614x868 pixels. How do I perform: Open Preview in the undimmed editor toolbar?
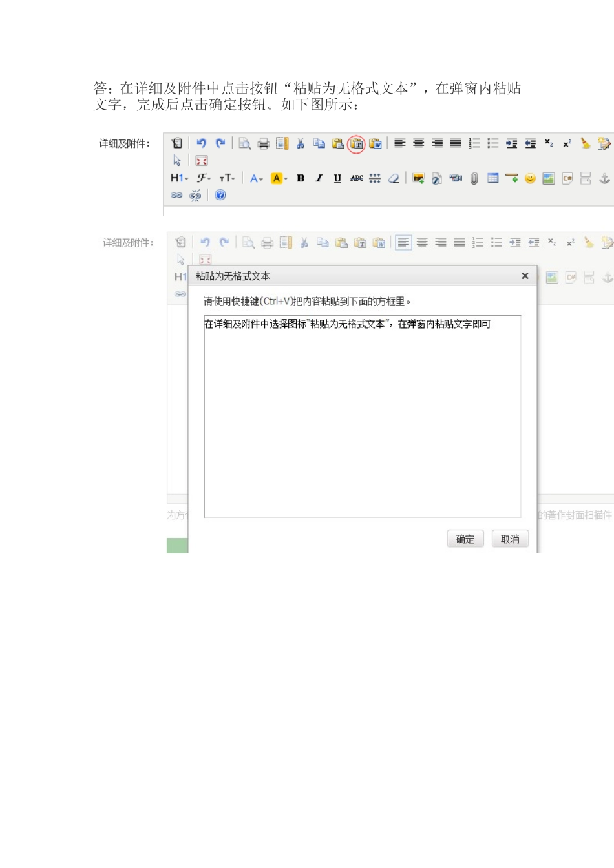(x=245, y=143)
